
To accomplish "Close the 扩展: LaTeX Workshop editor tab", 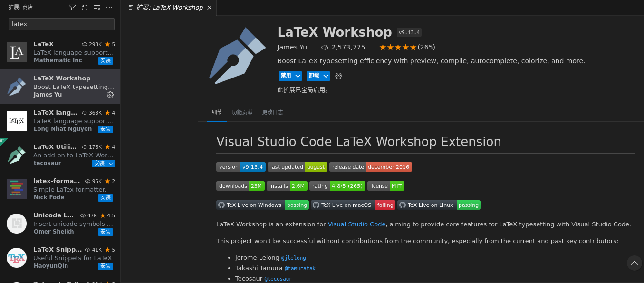I will [x=210, y=8].
